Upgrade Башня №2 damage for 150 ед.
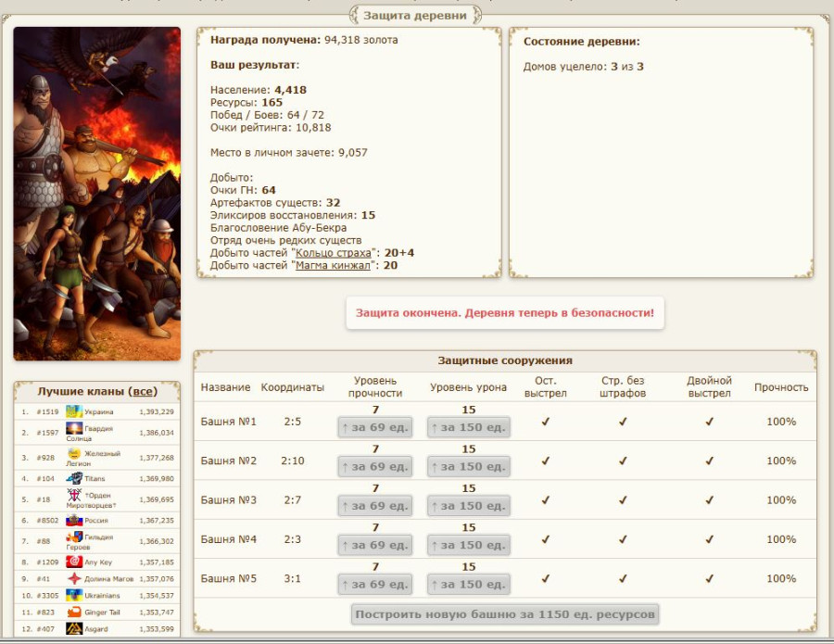This screenshot has height=644, width=834. (469, 466)
